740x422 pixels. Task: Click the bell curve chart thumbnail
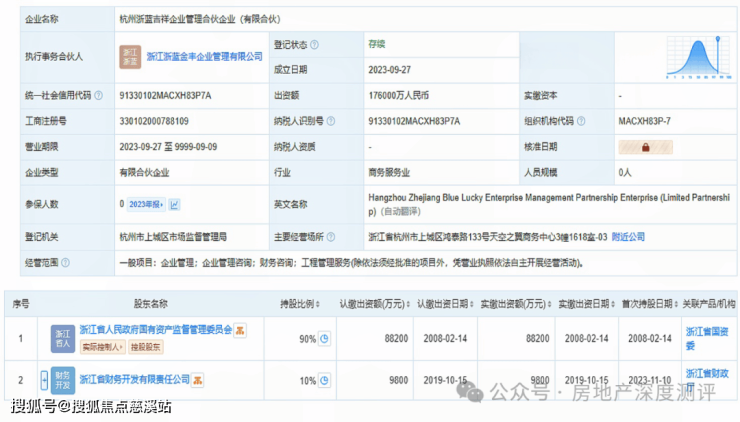tap(699, 57)
